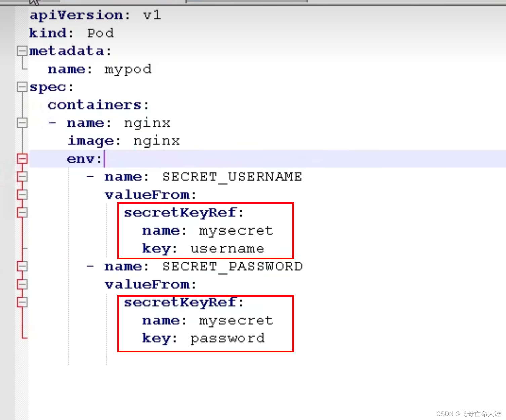Click 'nginx' on the container name line
506x420 pixels.
coord(147,123)
